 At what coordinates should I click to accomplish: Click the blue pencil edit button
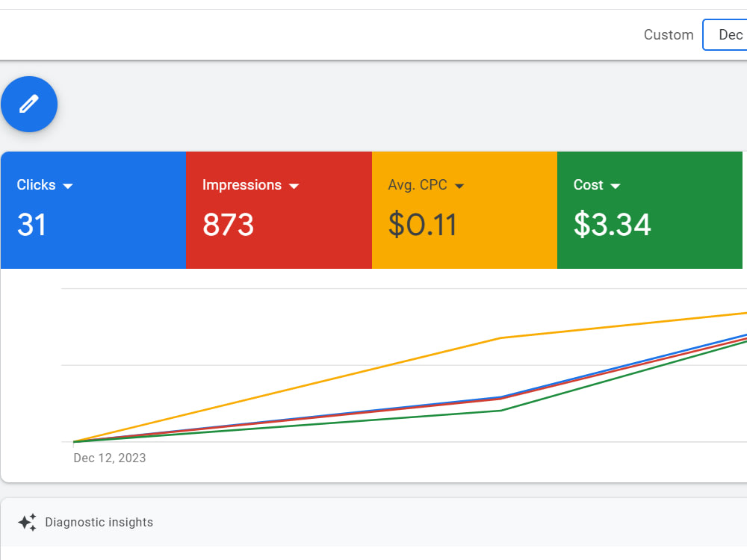[x=29, y=104]
